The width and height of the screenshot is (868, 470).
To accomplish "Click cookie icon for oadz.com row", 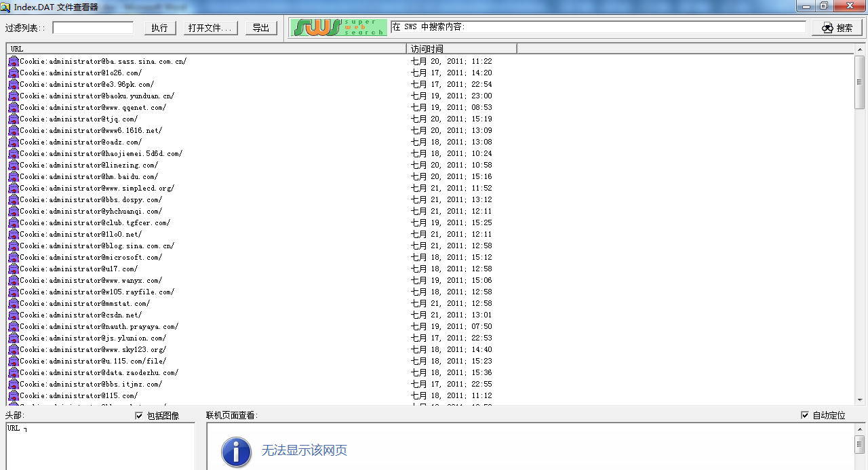I will [x=14, y=142].
